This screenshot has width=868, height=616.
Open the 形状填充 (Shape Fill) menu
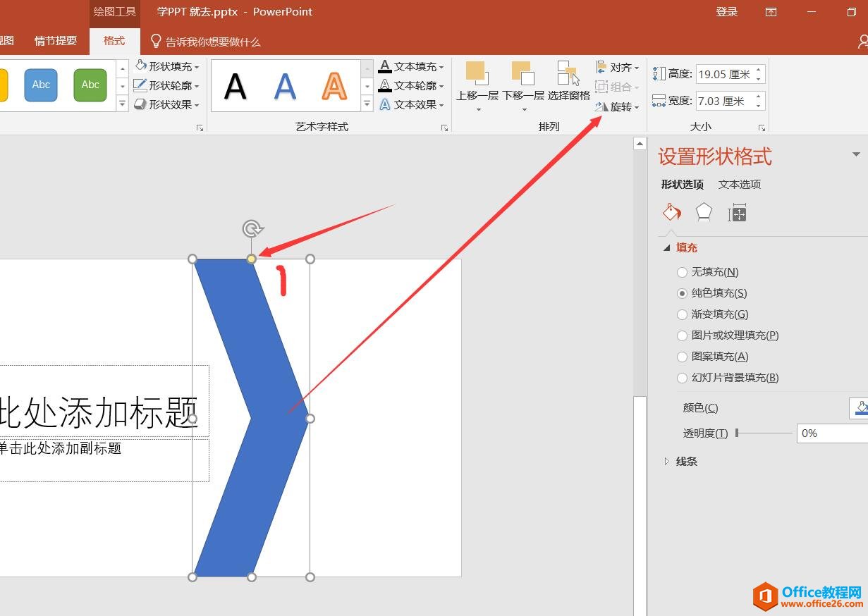(169, 66)
